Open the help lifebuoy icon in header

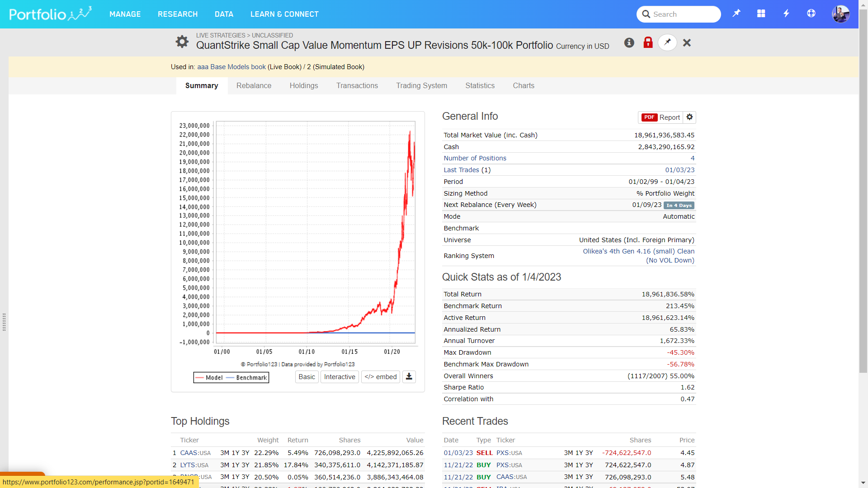click(x=811, y=14)
